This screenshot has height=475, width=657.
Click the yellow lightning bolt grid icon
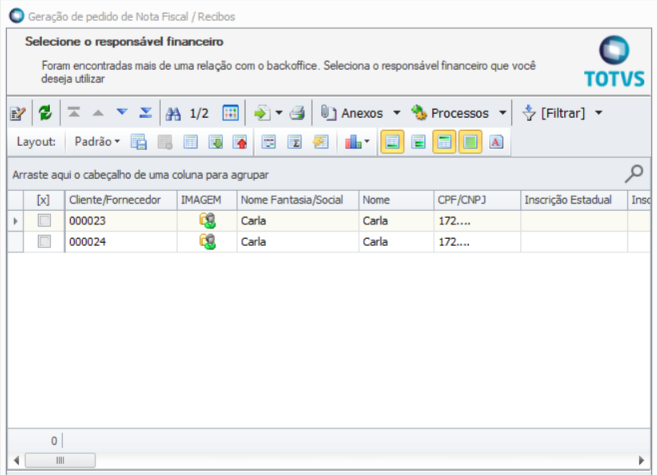coord(321,142)
